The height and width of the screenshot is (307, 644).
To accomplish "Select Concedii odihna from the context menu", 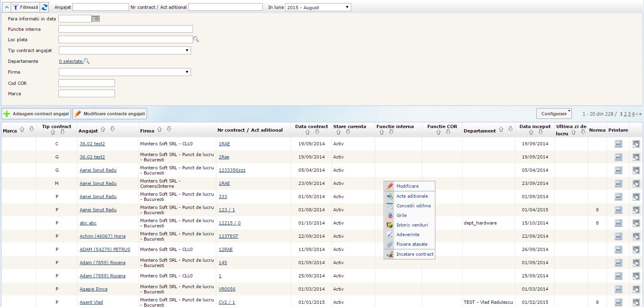I will (x=413, y=206).
